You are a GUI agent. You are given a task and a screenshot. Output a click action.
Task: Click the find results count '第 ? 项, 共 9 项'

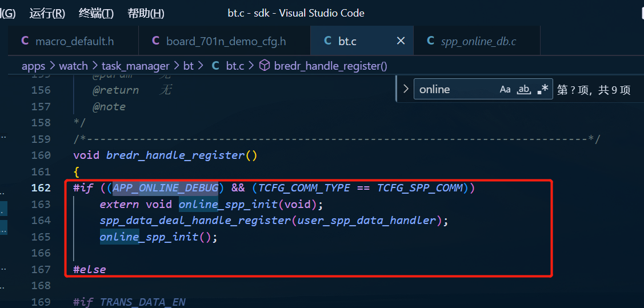click(594, 90)
